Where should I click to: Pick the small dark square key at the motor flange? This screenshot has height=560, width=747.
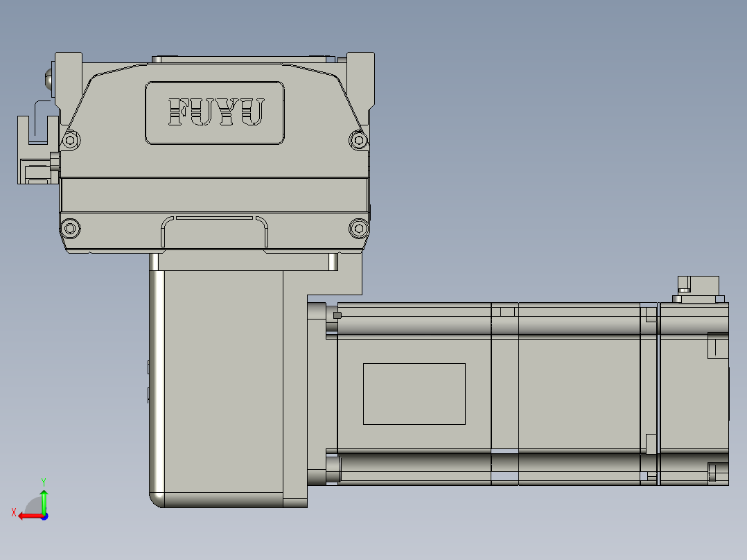337,315
